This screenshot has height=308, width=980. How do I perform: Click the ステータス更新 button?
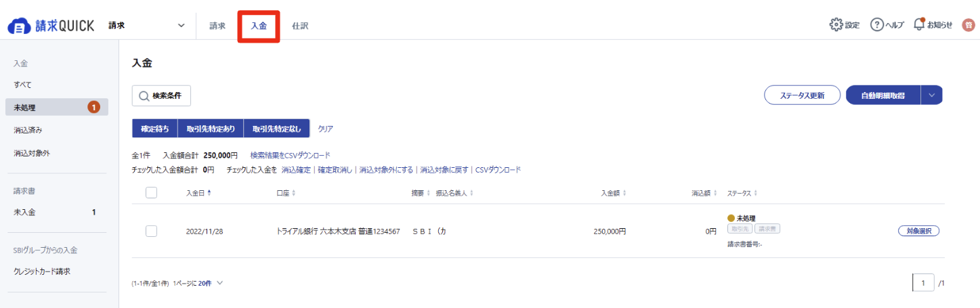tap(803, 95)
